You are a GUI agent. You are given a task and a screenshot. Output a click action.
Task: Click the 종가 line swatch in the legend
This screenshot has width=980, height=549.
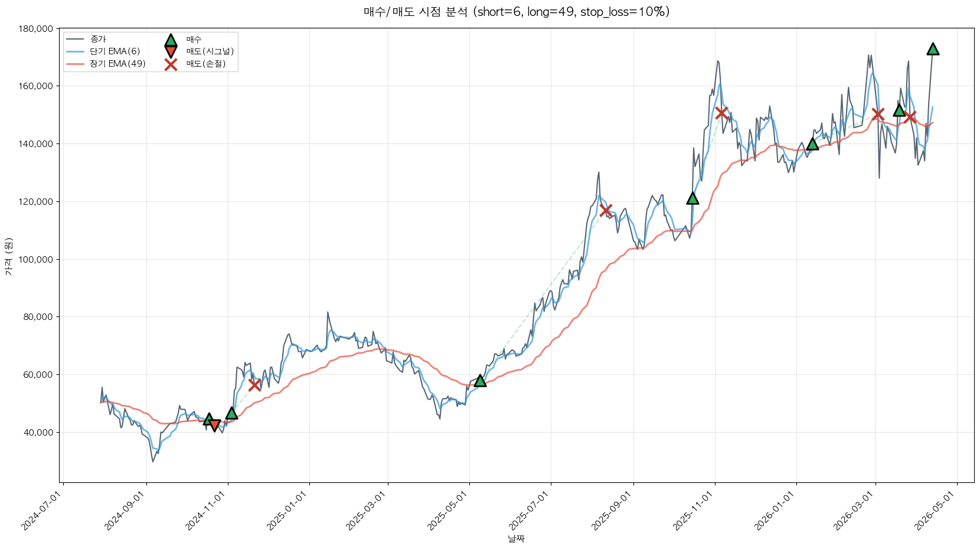coord(76,40)
